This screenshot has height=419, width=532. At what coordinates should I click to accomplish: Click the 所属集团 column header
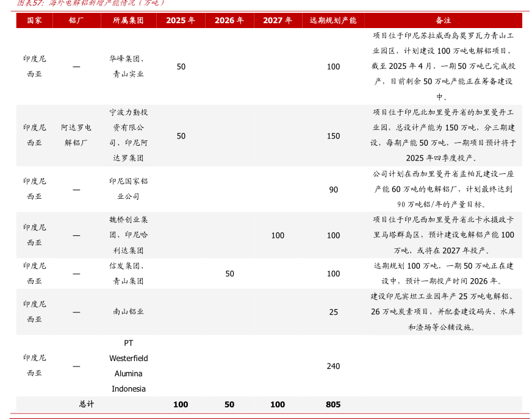(128, 20)
